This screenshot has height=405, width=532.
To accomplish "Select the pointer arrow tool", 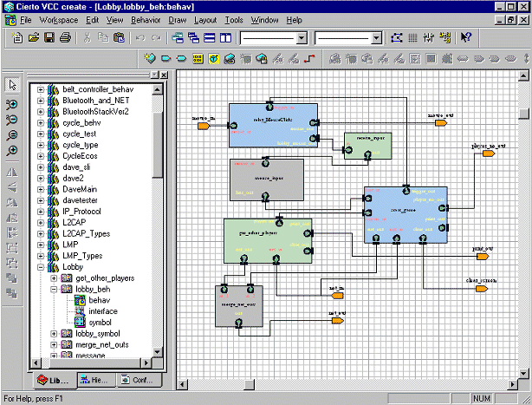I will click(12, 85).
